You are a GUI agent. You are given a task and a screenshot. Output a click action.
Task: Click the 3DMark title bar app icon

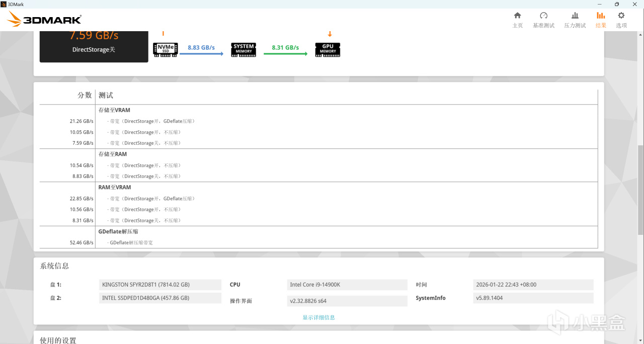[4, 4]
